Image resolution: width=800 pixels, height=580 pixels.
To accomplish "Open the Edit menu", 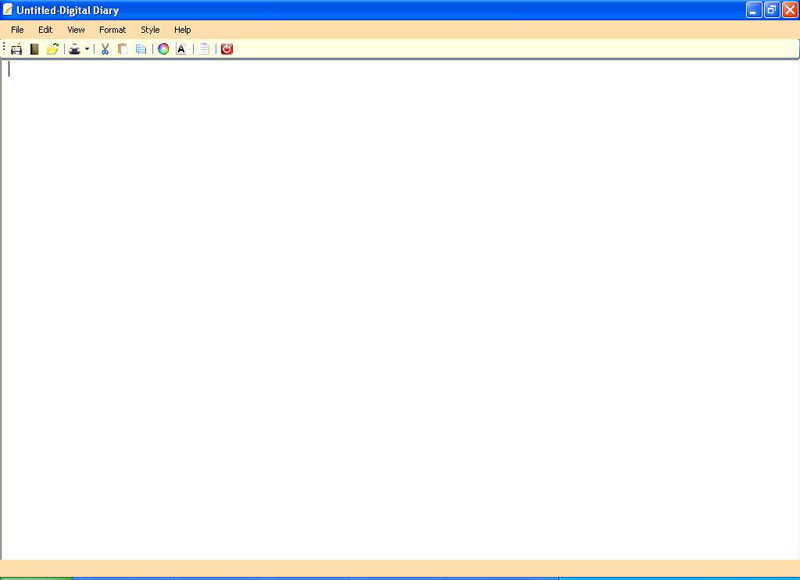I will click(x=44, y=29).
